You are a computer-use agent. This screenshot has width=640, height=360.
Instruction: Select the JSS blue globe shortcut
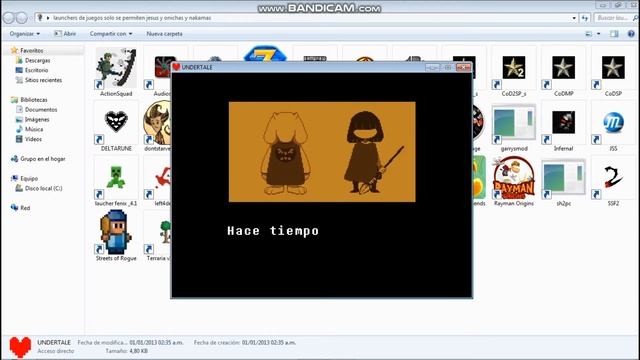613,122
